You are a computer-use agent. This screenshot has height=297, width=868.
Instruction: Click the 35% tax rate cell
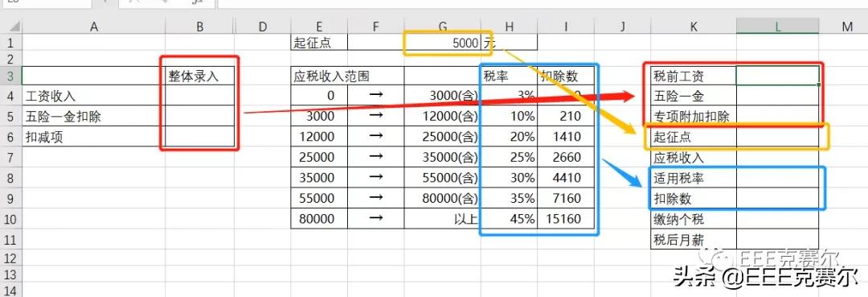[x=509, y=198]
